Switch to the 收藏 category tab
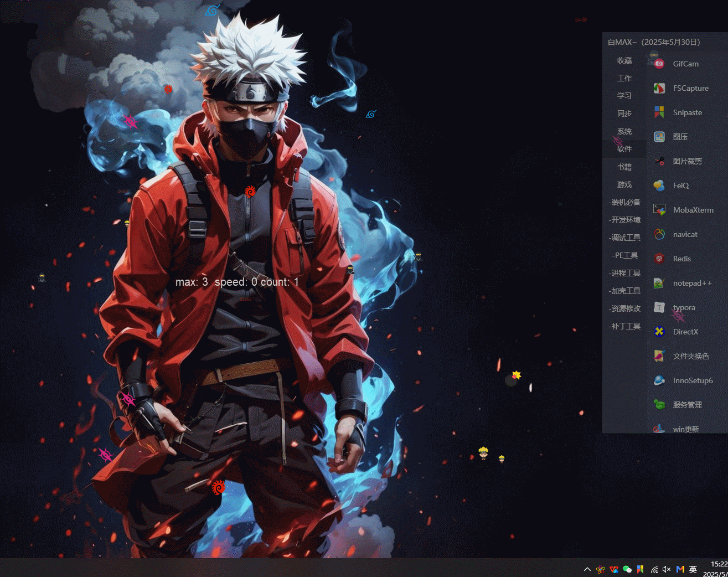Screen dimensions: 728x577 coord(624,60)
